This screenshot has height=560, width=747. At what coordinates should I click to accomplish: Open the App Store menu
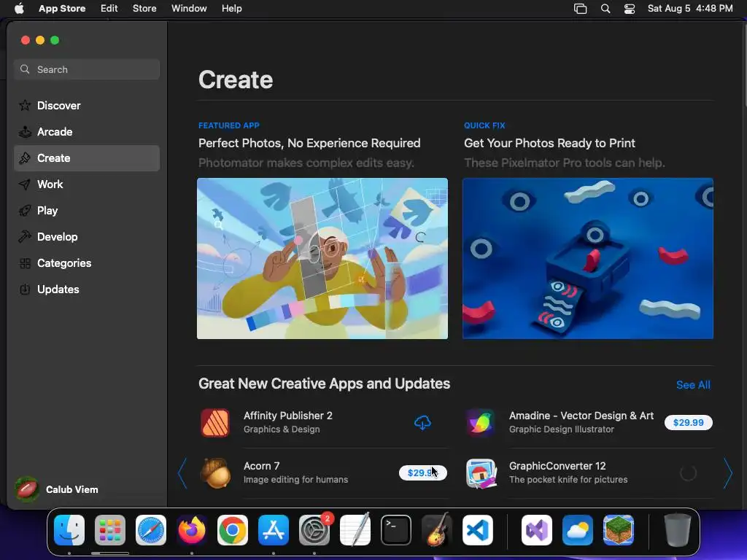point(62,9)
